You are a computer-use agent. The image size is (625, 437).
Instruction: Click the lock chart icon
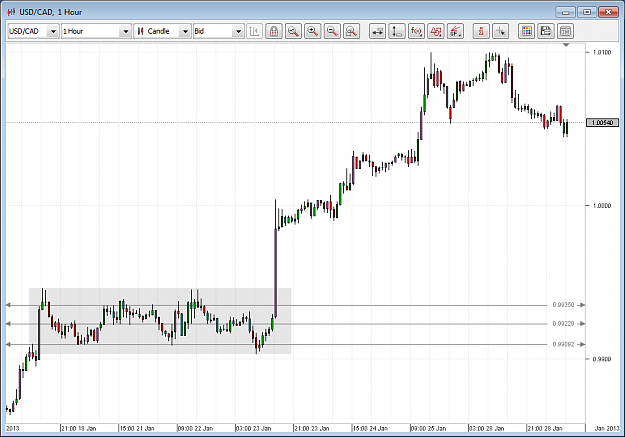pos(274,31)
